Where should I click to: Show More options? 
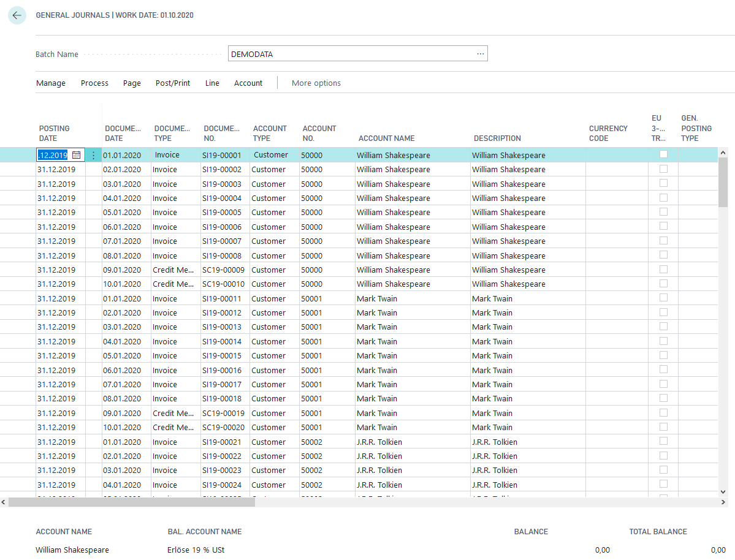coord(316,83)
